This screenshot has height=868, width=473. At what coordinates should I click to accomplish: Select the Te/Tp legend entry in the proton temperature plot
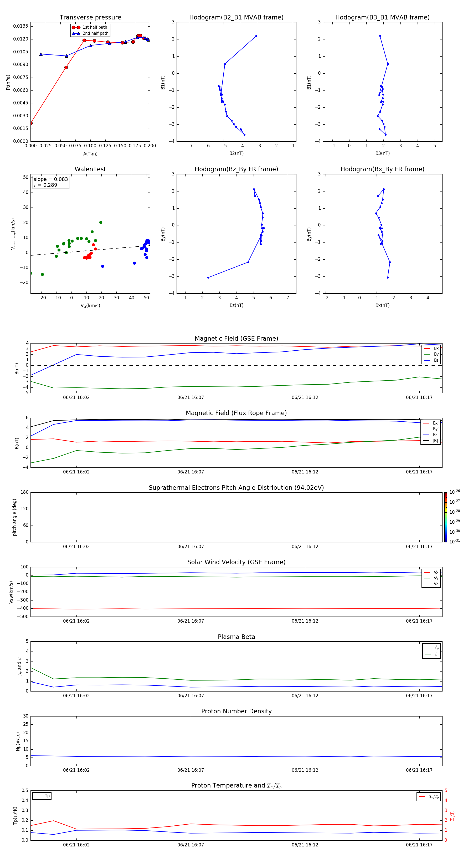tap(429, 796)
